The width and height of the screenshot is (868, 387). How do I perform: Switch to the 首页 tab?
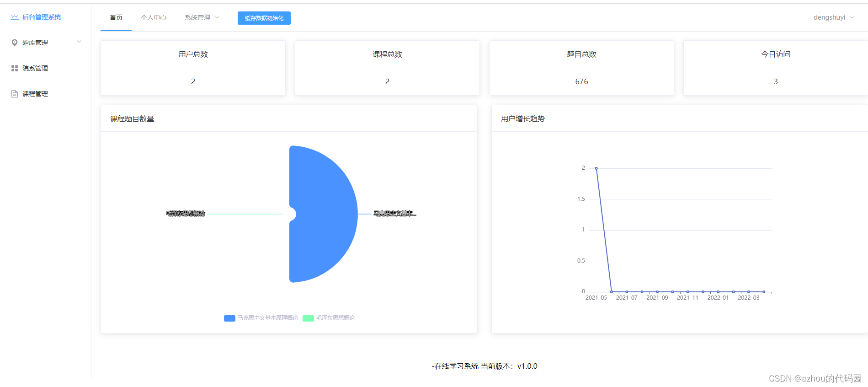coord(116,17)
